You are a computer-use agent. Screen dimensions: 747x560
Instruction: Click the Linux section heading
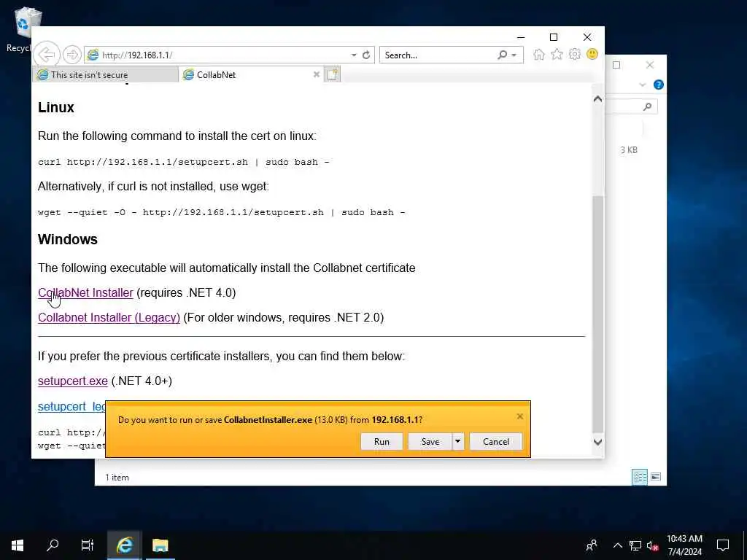56,108
